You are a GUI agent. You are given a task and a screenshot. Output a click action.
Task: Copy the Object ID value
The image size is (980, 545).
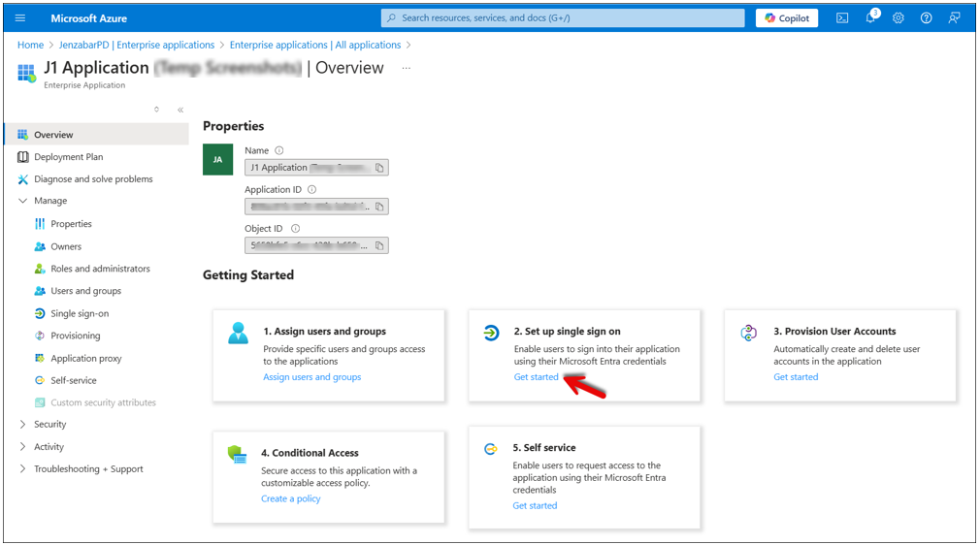tap(379, 245)
